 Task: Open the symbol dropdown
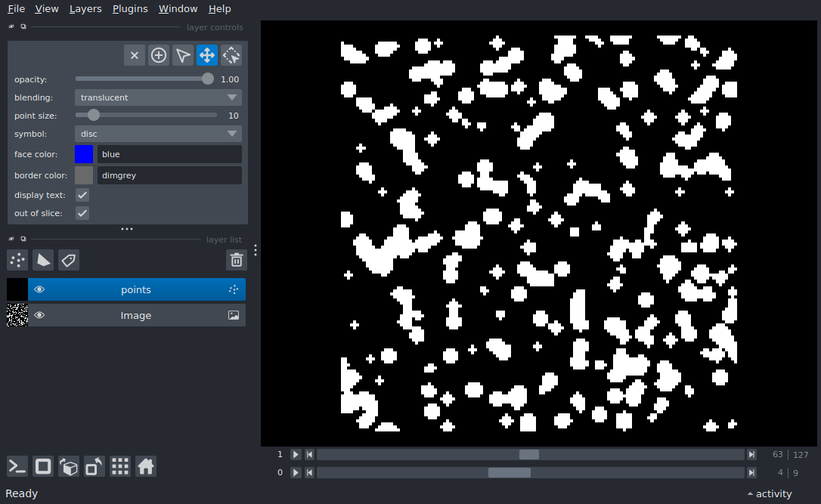pos(158,134)
